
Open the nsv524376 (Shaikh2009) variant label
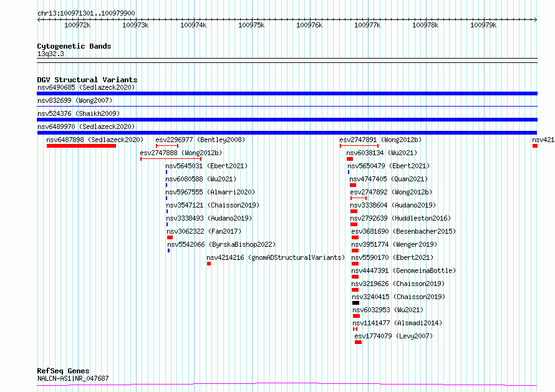(79, 113)
